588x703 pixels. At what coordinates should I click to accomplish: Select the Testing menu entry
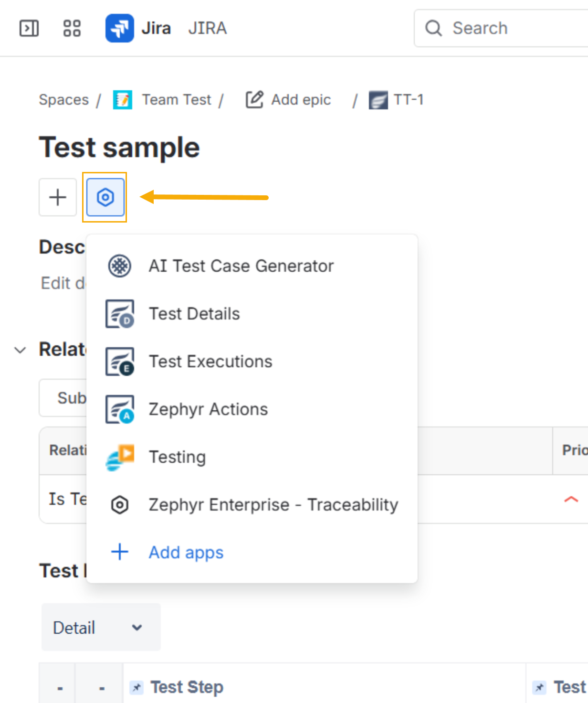(x=252, y=457)
